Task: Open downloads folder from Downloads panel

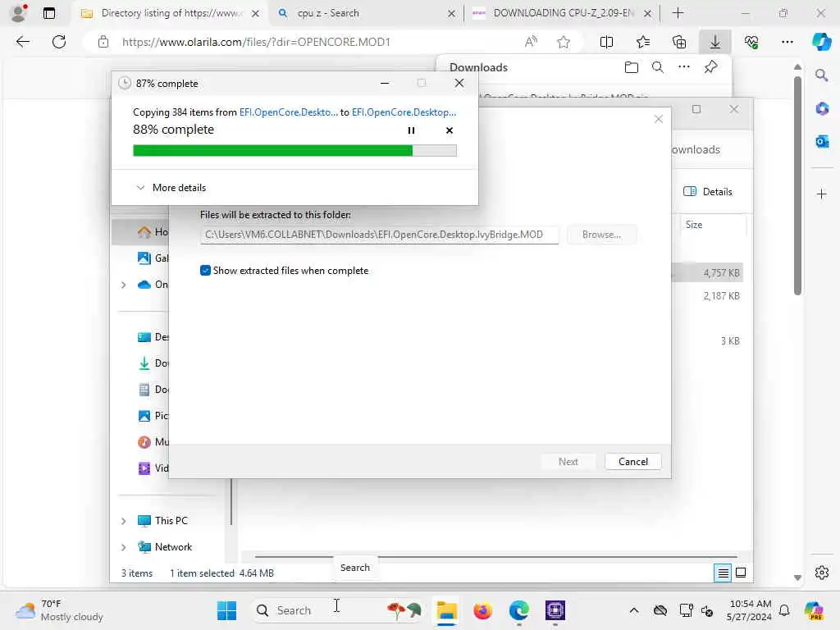Action: point(632,67)
